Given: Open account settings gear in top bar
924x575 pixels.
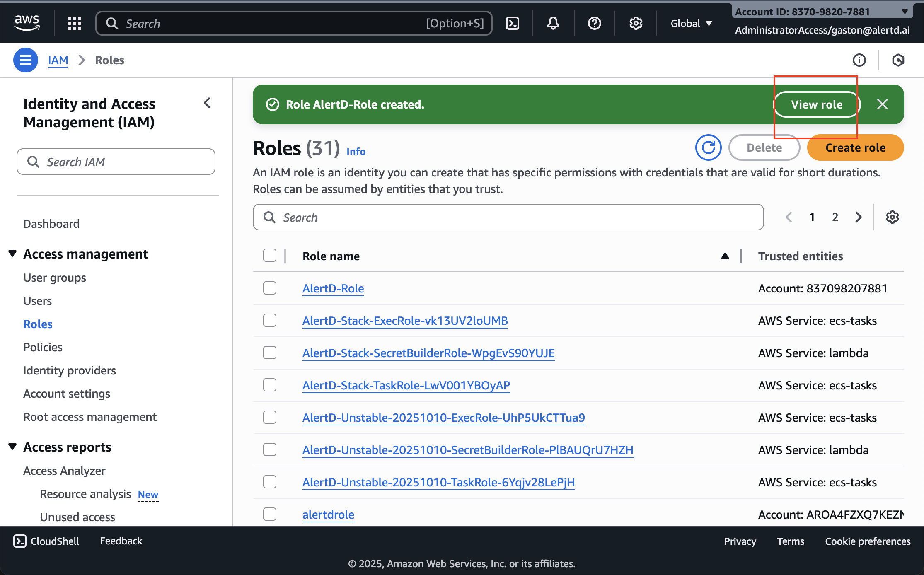Looking at the screenshot, I should [x=636, y=23].
